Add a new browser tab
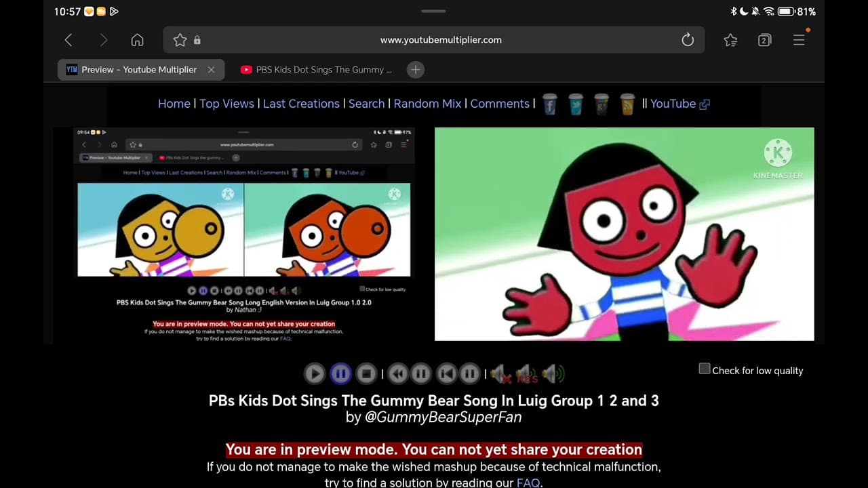This screenshot has width=868, height=488. pyautogui.click(x=416, y=69)
